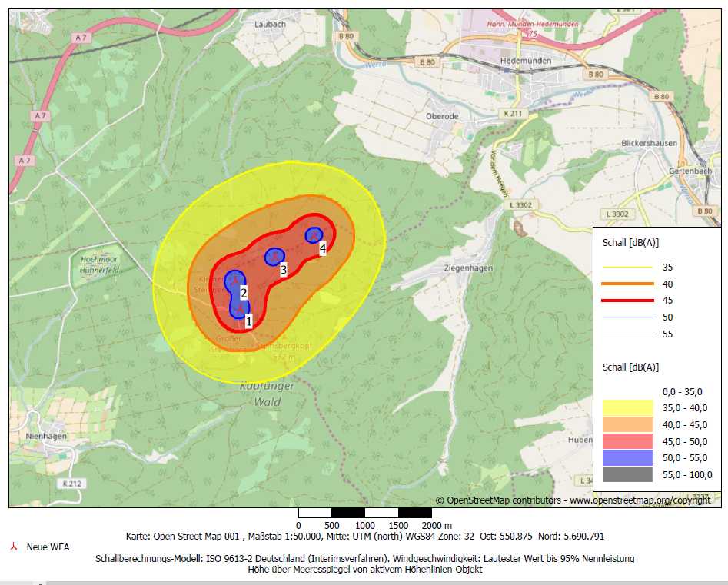
Task: Click wind turbine marker number 1
Action: (240, 309)
